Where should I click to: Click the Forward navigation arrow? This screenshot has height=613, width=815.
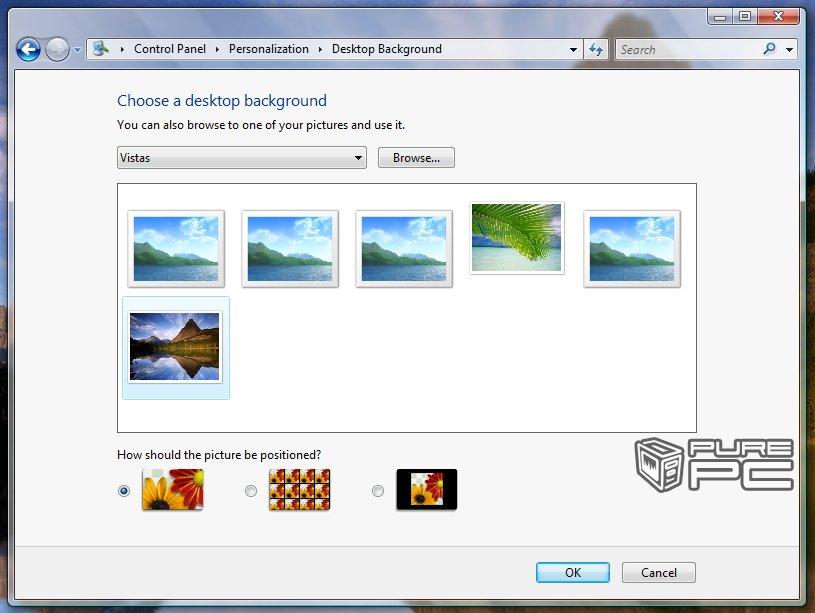click(x=57, y=50)
